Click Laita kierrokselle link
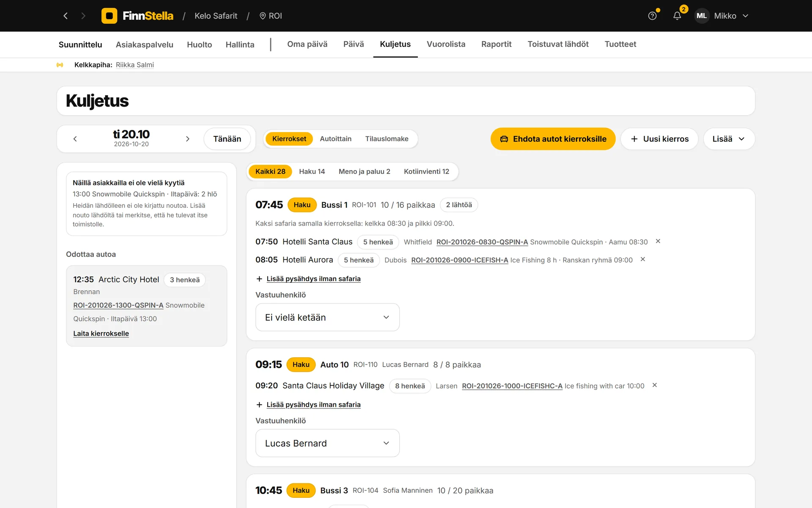The height and width of the screenshot is (508, 812). point(101,334)
